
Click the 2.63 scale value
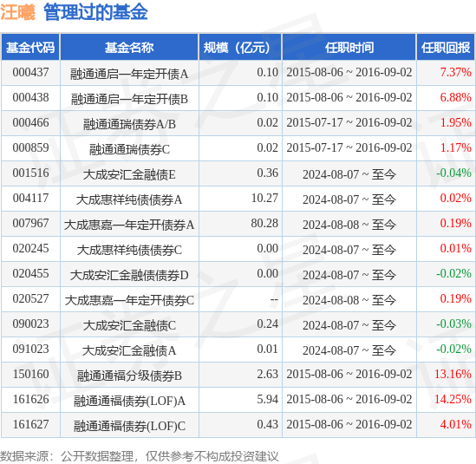tap(267, 375)
